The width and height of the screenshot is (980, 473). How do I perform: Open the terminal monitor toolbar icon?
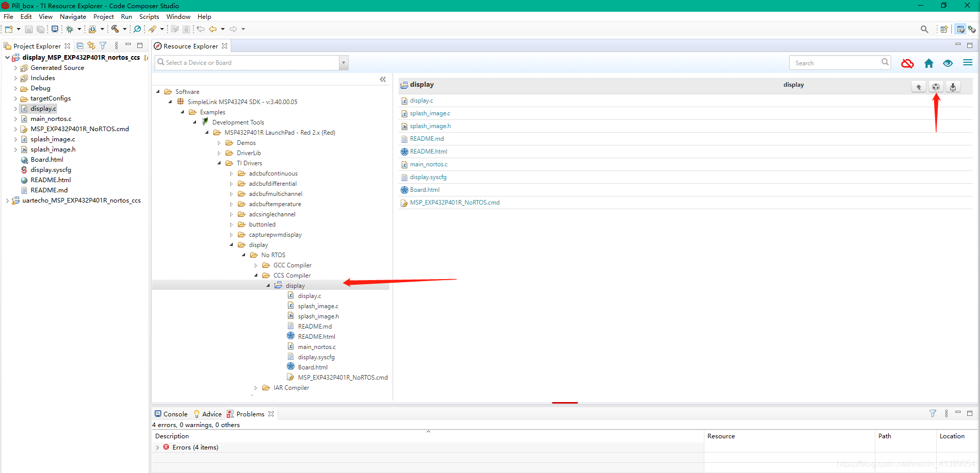click(55, 29)
